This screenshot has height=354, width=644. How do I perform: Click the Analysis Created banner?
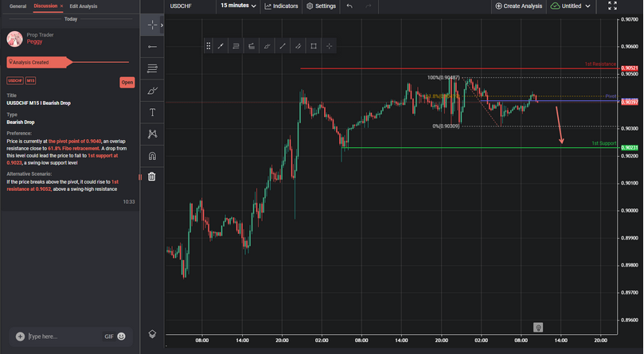pos(40,62)
